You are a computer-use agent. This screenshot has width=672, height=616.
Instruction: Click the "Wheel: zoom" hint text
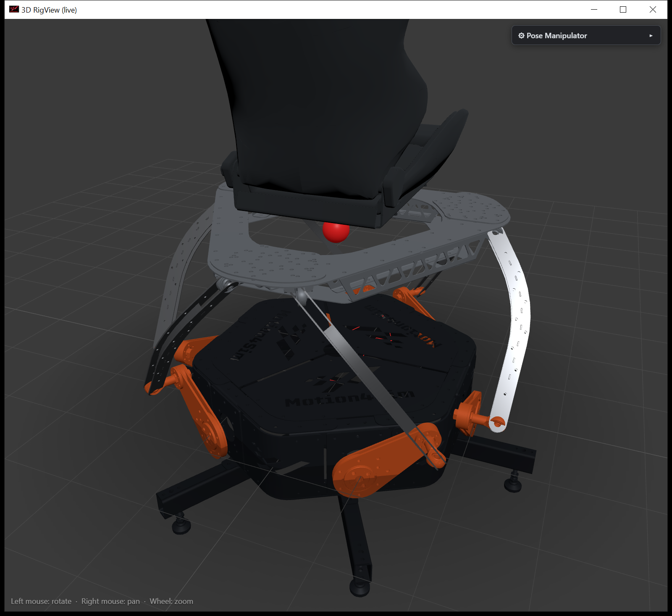point(171,601)
